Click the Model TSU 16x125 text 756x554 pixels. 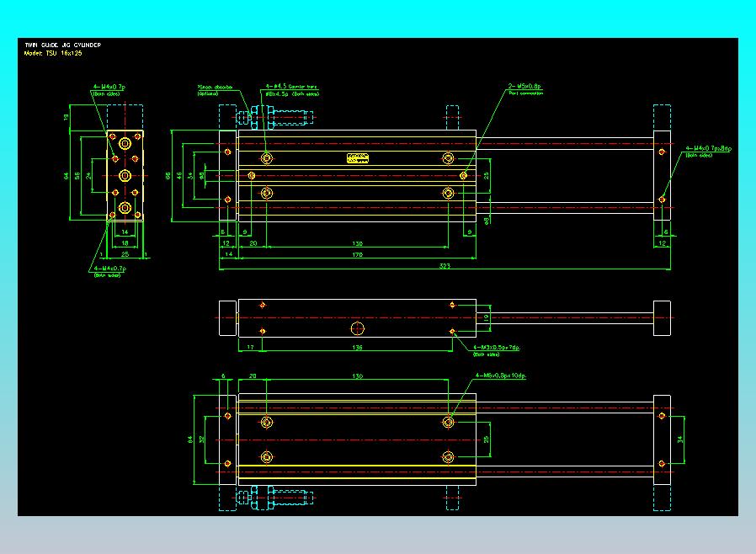[x=53, y=53]
